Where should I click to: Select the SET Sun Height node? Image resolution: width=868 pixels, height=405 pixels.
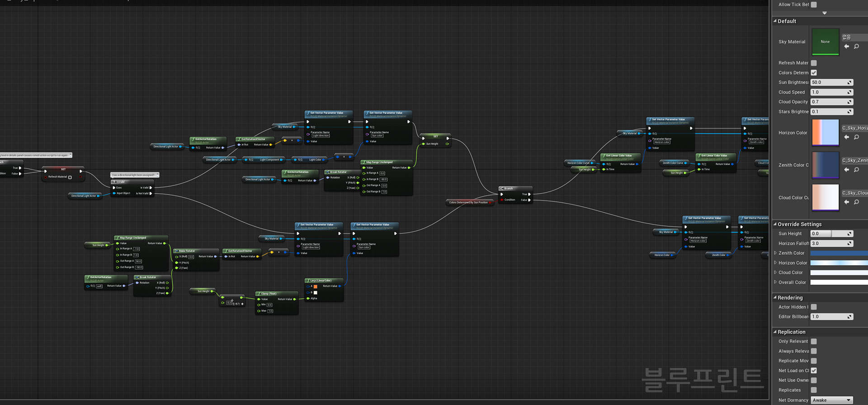point(435,140)
